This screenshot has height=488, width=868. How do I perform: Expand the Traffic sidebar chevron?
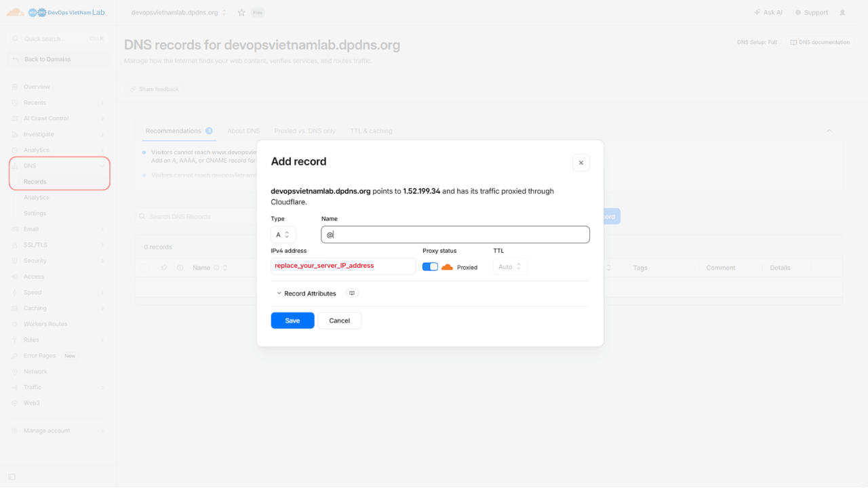[x=102, y=387]
